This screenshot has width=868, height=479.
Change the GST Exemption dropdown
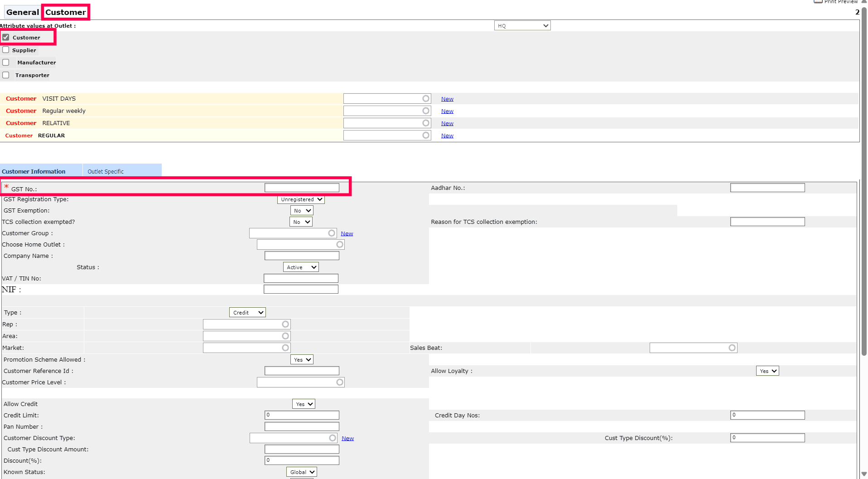pyautogui.click(x=302, y=211)
